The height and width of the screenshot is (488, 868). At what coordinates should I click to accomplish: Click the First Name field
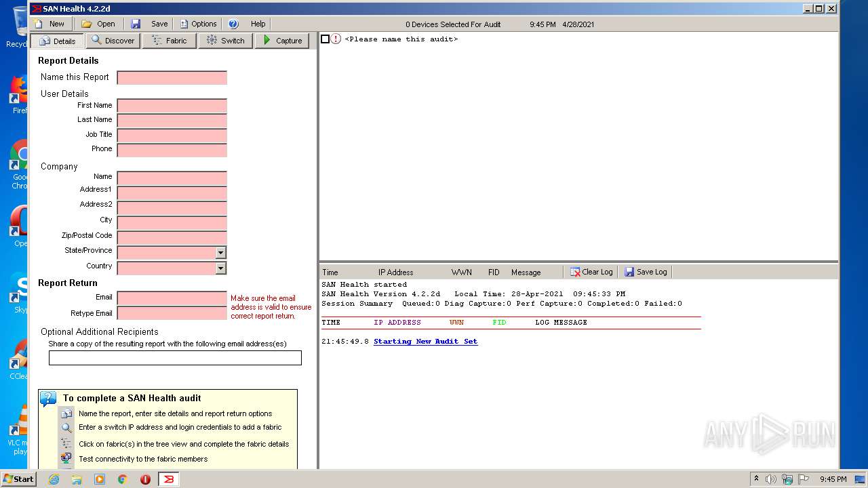(x=172, y=106)
